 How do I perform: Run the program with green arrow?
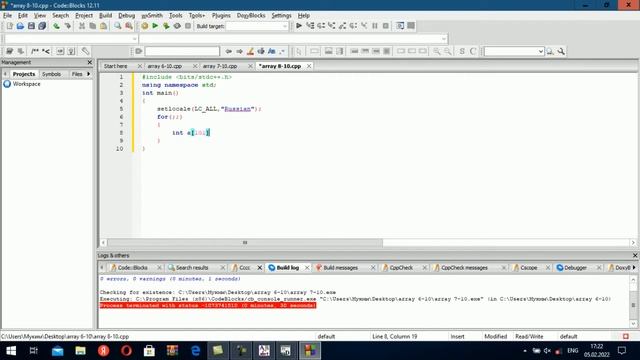[155, 26]
